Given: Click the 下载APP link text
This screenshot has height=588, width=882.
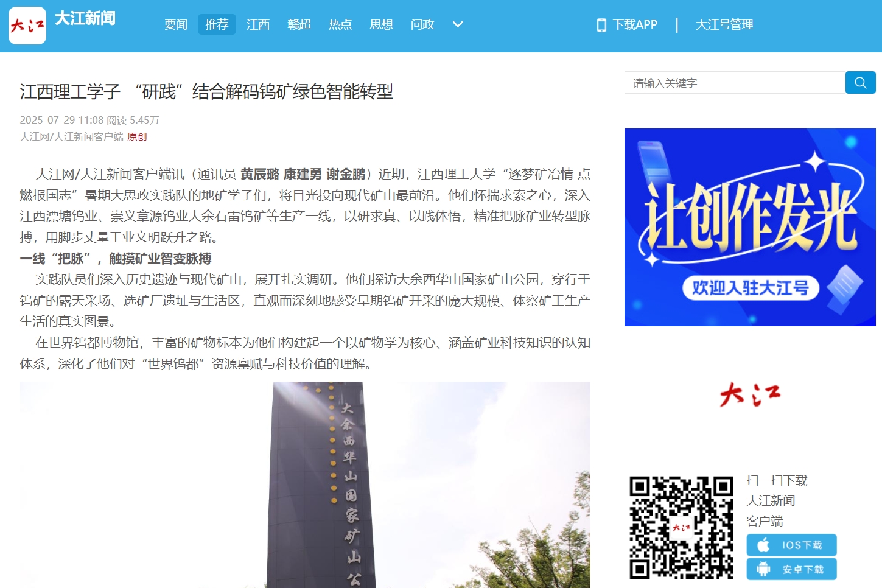Looking at the screenshot, I should point(635,25).
